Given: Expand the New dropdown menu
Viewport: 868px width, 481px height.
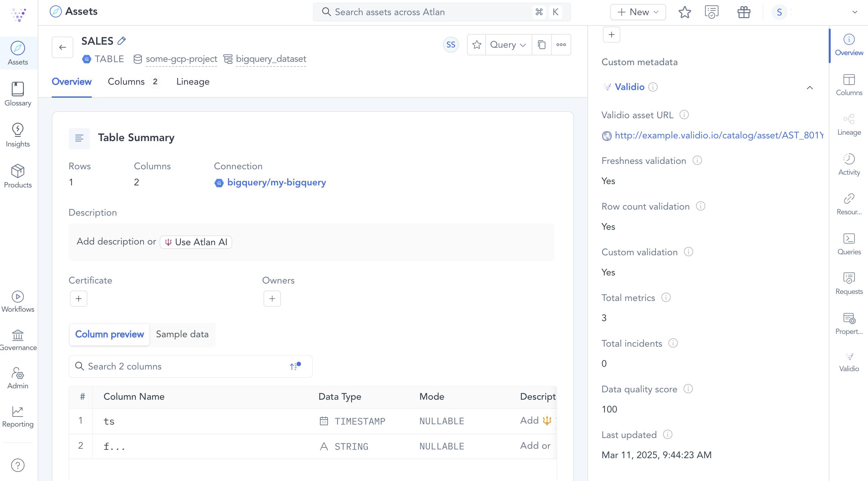Looking at the screenshot, I should pyautogui.click(x=637, y=12).
